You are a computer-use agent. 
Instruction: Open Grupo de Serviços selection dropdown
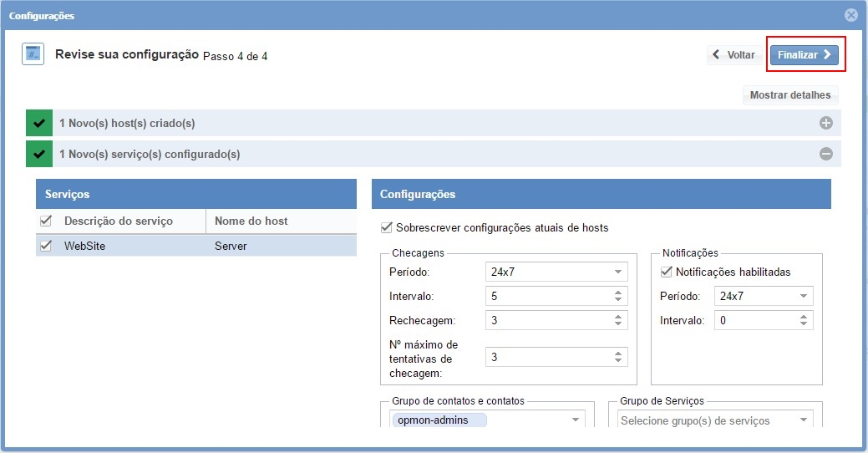pos(803,420)
